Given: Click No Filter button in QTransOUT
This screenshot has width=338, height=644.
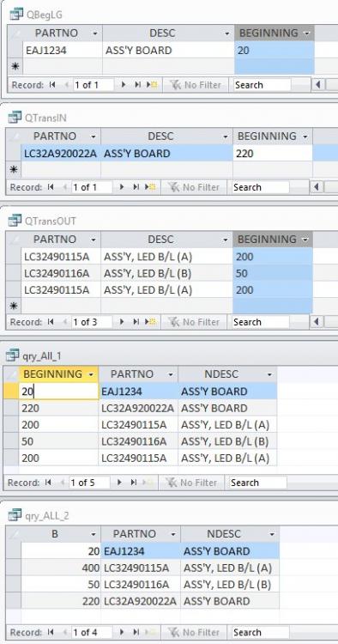Looking at the screenshot, I should tap(194, 322).
